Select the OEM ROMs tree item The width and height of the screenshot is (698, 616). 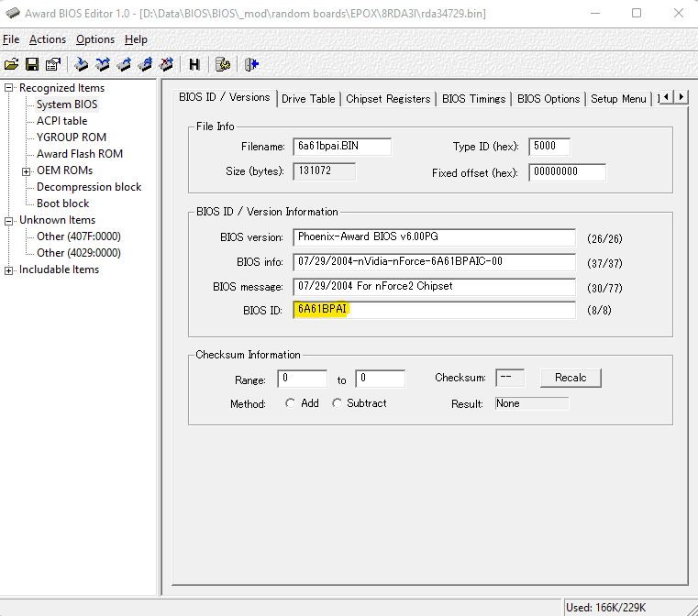click(x=64, y=170)
